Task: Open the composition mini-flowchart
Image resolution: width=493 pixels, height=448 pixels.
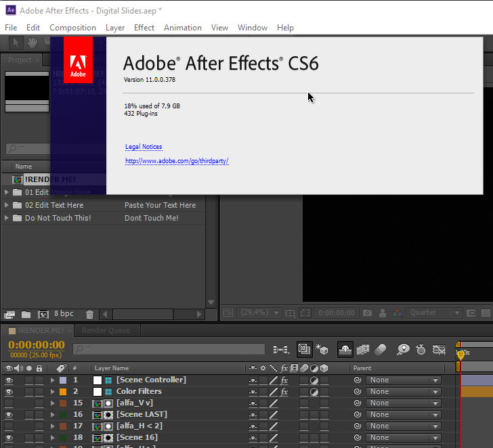Action: click(x=280, y=349)
